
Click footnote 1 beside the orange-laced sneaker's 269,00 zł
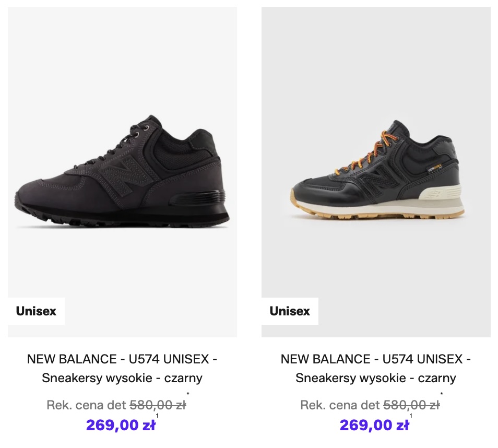point(411,416)
